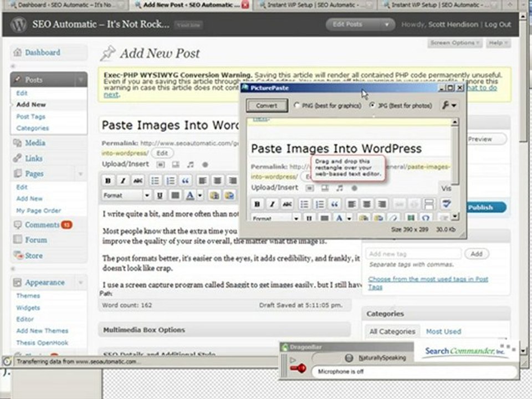Screen dimensions: 532x399
Task: Open Links section in the sidebar
Action: point(34,158)
